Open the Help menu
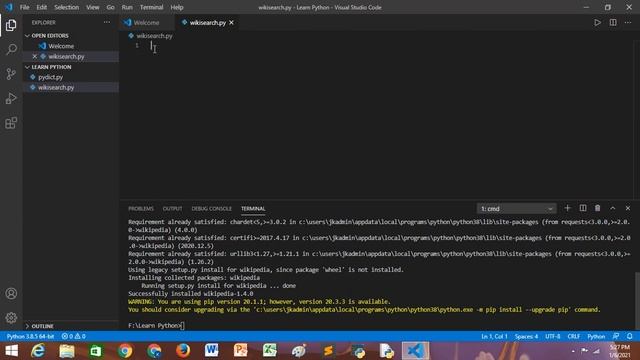 point(177,7)
